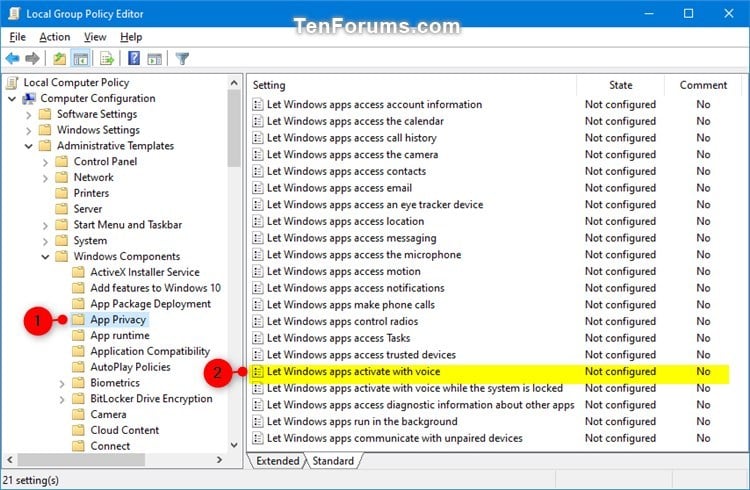
Task: Click the Forward arrow toolbar icon
Action: click(x=33, y=59)
